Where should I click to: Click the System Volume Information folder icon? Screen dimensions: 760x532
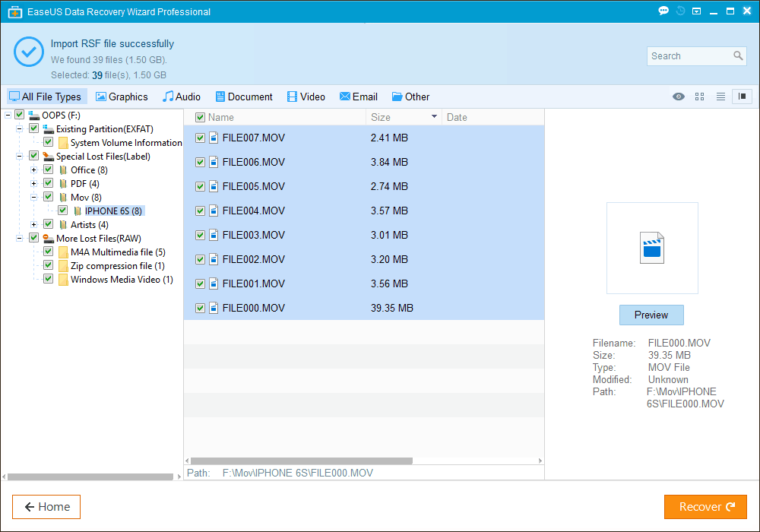tap(63, 143)
